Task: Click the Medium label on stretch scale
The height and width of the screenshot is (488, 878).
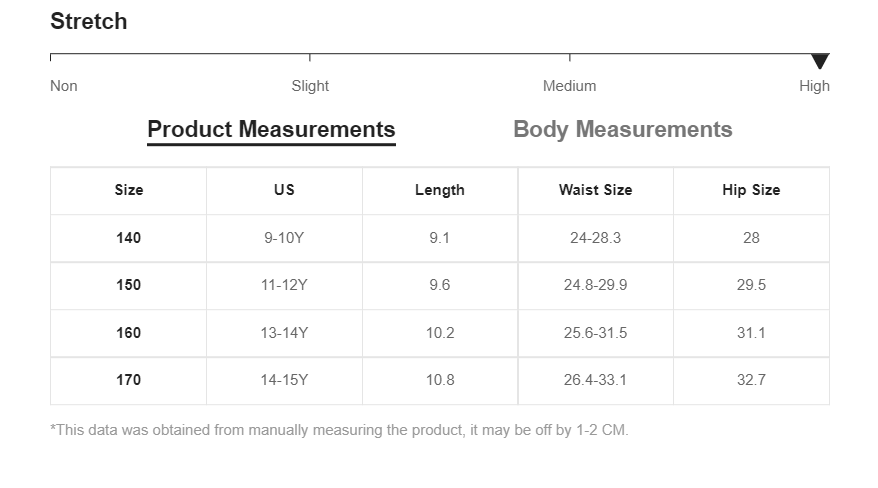Action: point(569,86)
